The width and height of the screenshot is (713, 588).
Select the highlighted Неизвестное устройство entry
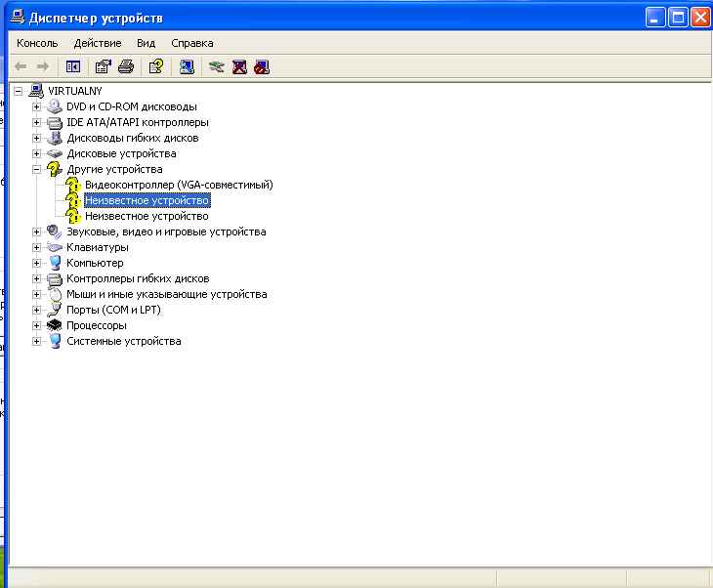[x=147, y=200]
